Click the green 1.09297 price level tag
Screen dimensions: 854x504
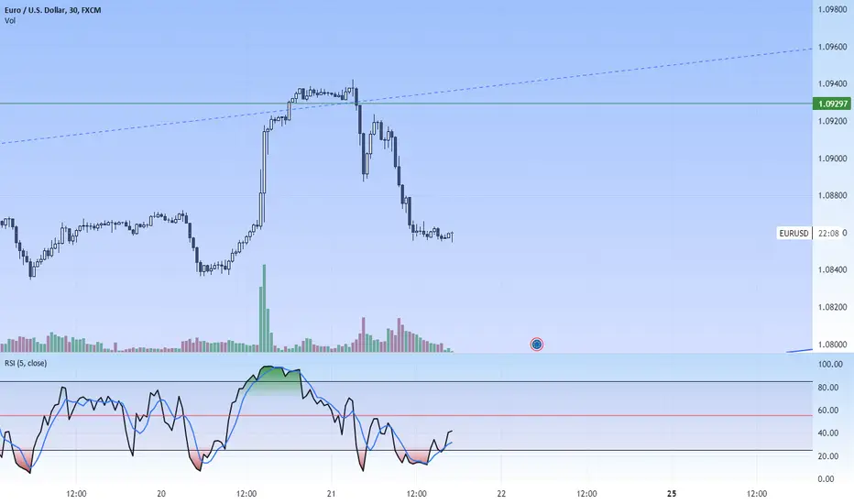tap(831, 104)
